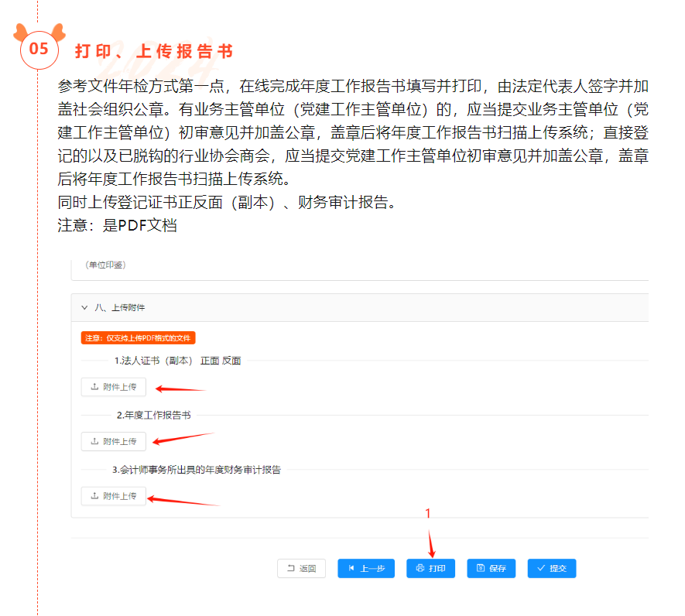The height and width of the screenshot is (616, 685).
Task: Click the floppy disk icon on 保存
Action: 481,568
